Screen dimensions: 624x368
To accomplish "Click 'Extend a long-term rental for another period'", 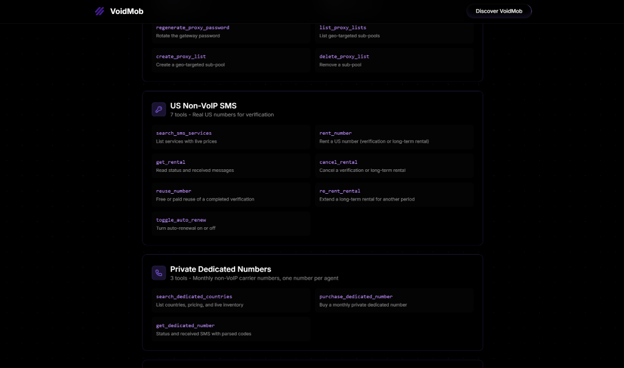I will coord(367,199).
